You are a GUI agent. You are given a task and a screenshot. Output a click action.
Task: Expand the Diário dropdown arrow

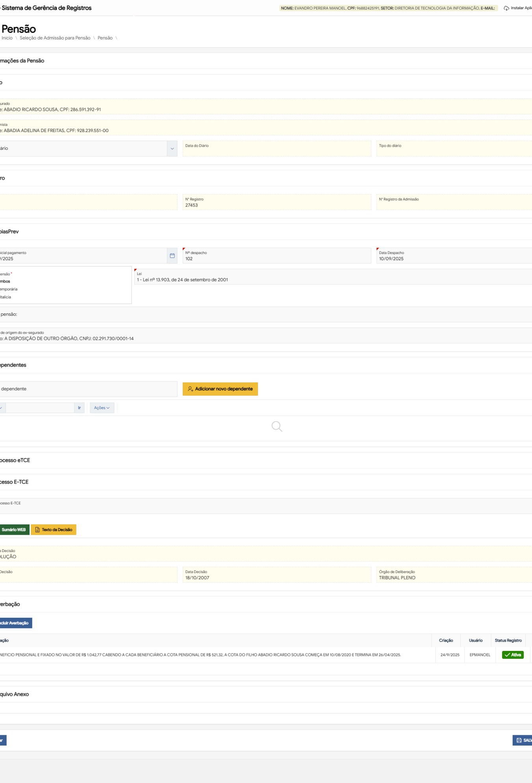click(x=172, y=149)
